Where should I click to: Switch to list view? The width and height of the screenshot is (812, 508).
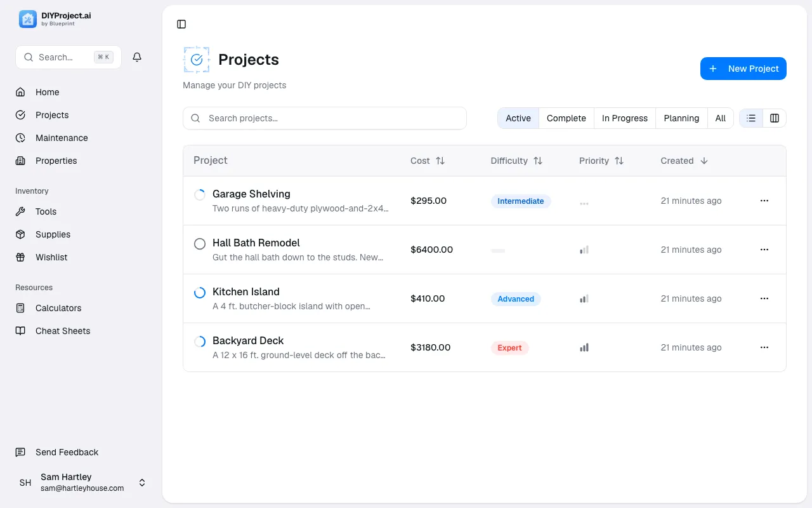tap(751, 118)
